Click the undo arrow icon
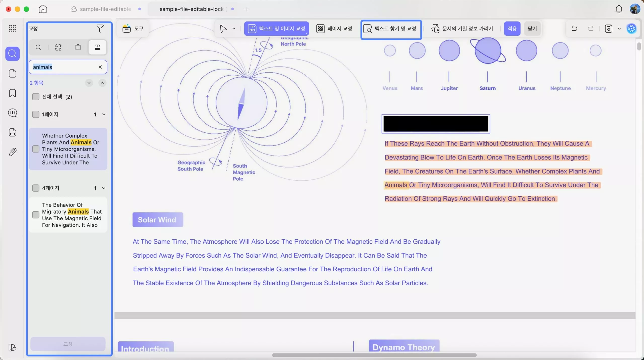Screen dimensions: 644x360 click(x=574, y=28)
